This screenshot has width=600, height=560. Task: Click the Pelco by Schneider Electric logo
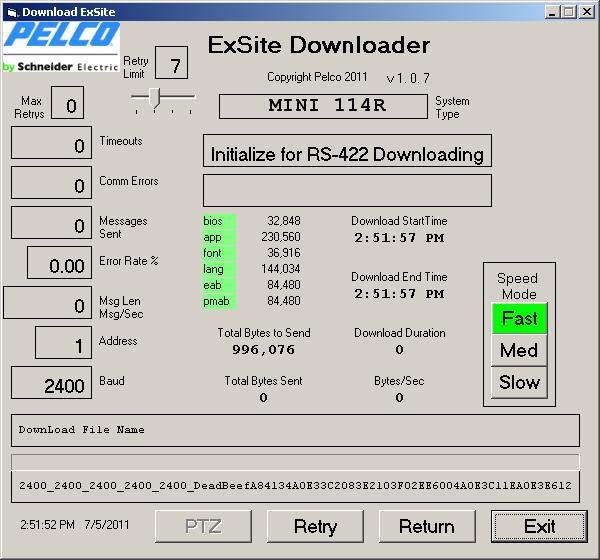[61, 47]
